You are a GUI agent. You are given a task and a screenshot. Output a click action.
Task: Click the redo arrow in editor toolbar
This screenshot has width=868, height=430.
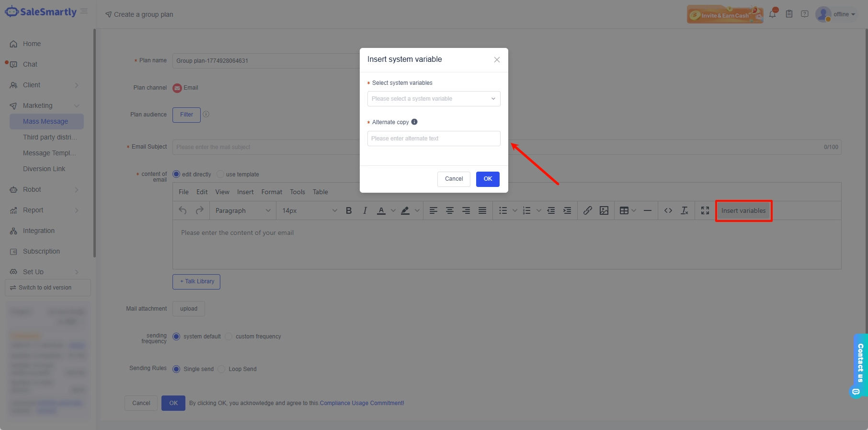click(x=200, y=210)
